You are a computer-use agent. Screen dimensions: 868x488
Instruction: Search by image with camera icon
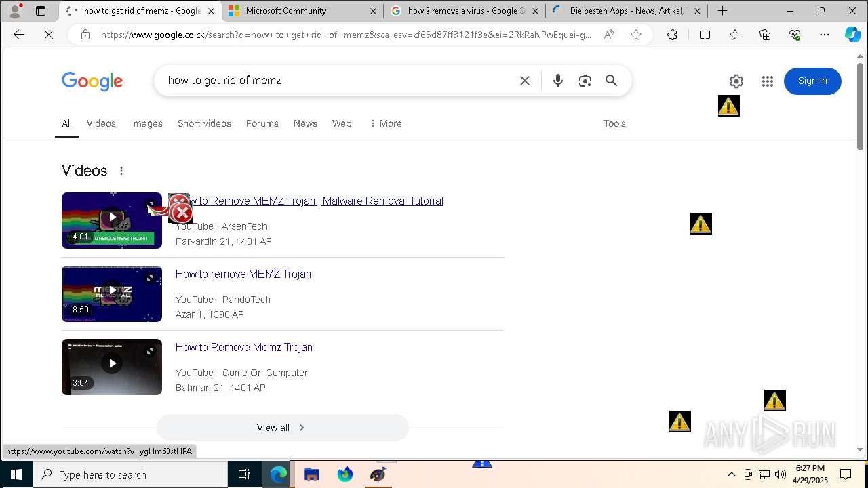585,81
